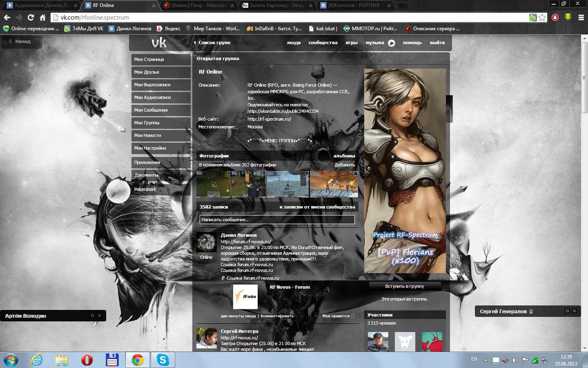The width and height of the screenshot is (588, 368).
Task: Click the VK logo in header
Action: pyautogui.click(x=159, y=43)
